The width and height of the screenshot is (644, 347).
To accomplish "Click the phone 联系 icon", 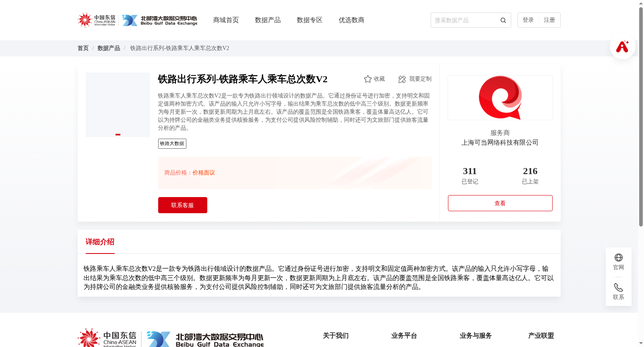I will click(619, 287).
